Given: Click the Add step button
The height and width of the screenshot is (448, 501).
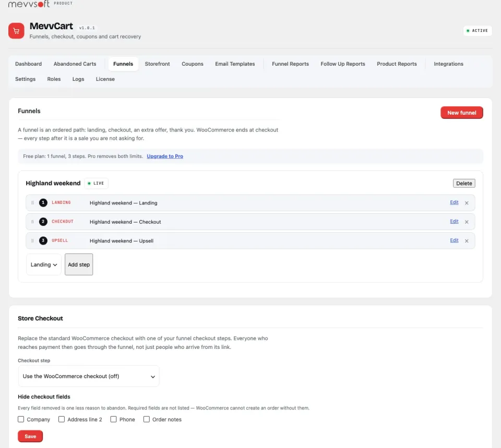Looking at the screenshot, I should (x=79, y=264).
